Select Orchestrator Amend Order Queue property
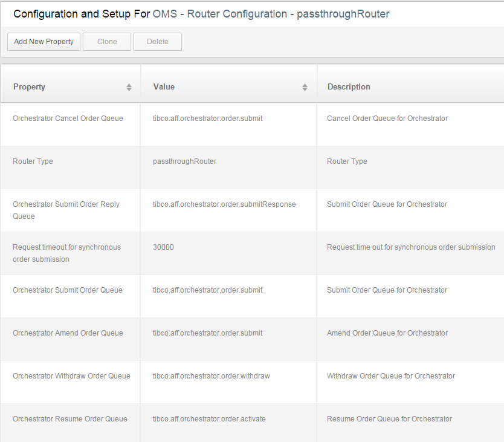Viewport: 504px width, 442px height. [x=68, y=333]
